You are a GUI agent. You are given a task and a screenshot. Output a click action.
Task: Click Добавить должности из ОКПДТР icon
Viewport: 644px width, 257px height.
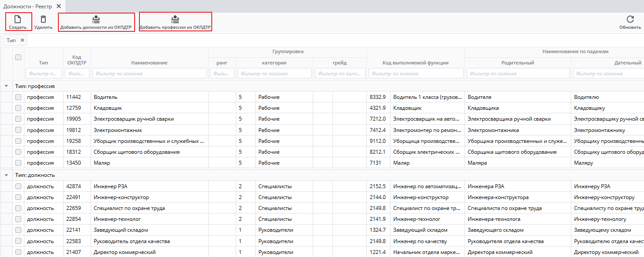96,19
